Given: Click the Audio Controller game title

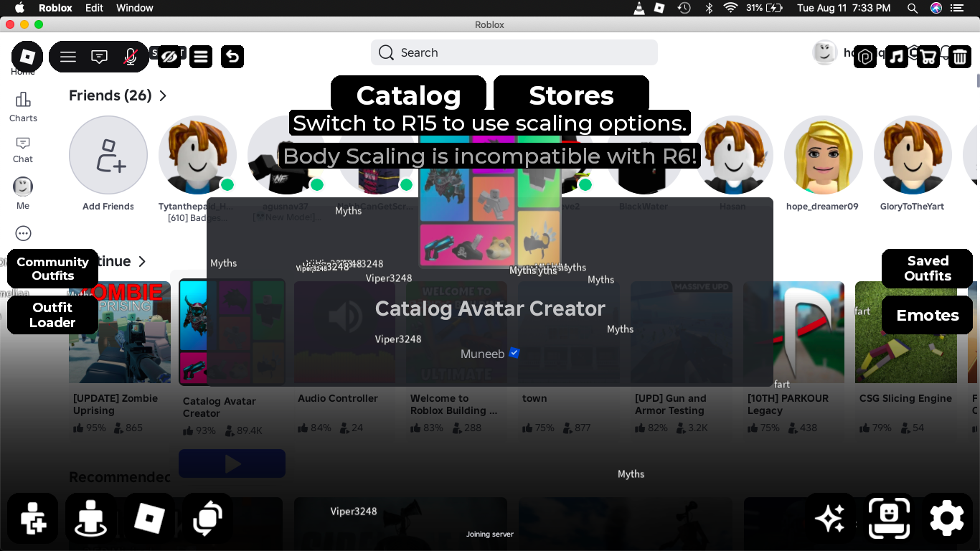Looking at the screenshot, I should pos(338,398).
